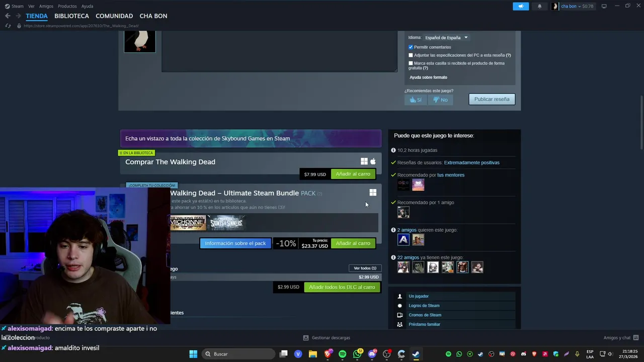This screenshot has width=644, height=362.
Task: Open the Idioma Español de España dropdown
Action: click(446, 38)
